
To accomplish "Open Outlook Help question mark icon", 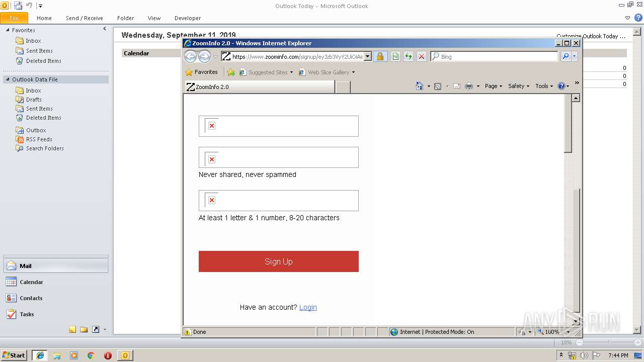I will tap(637, 18).
